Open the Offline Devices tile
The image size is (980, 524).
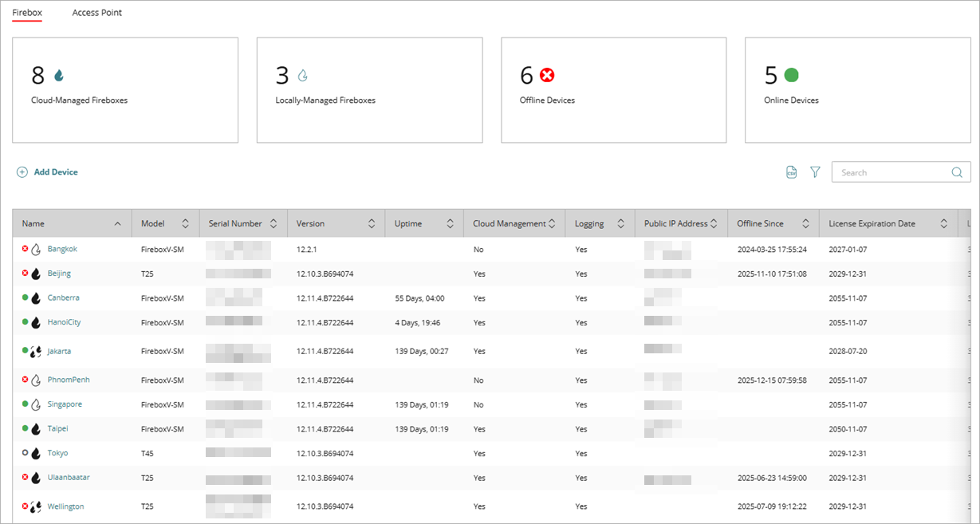(613, 90)
